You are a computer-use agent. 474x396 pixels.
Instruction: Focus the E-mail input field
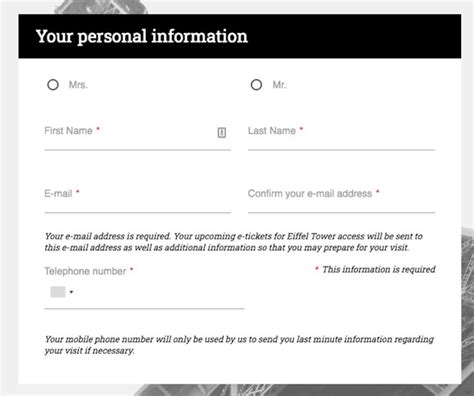[138, 199]
